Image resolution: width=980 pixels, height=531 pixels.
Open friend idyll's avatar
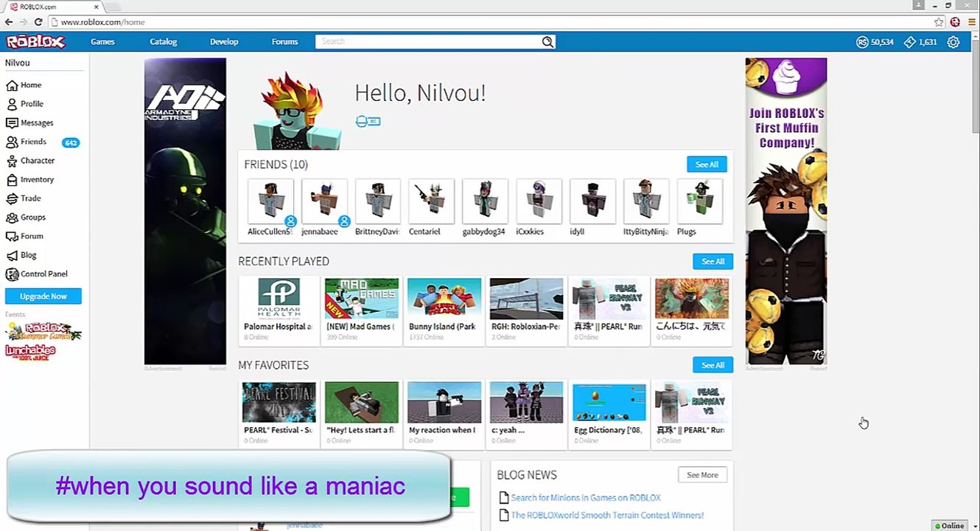pyautogui.click(x=592, y=201)
